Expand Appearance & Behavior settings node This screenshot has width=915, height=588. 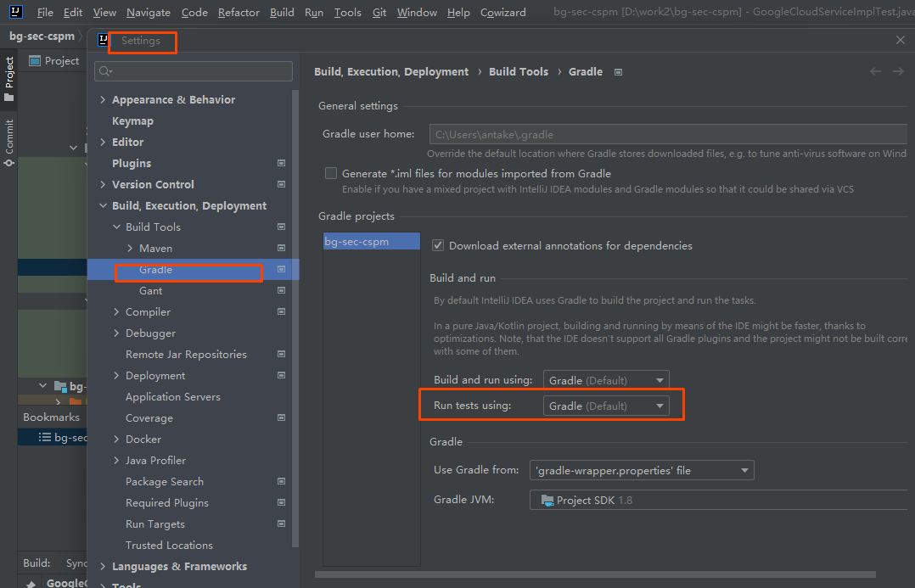coord(103,100)
